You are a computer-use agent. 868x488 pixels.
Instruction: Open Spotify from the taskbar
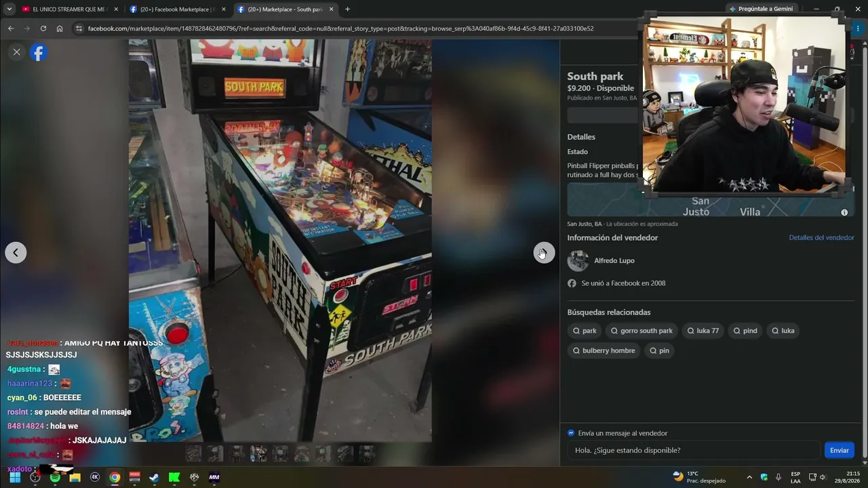(x=55, y=477)
